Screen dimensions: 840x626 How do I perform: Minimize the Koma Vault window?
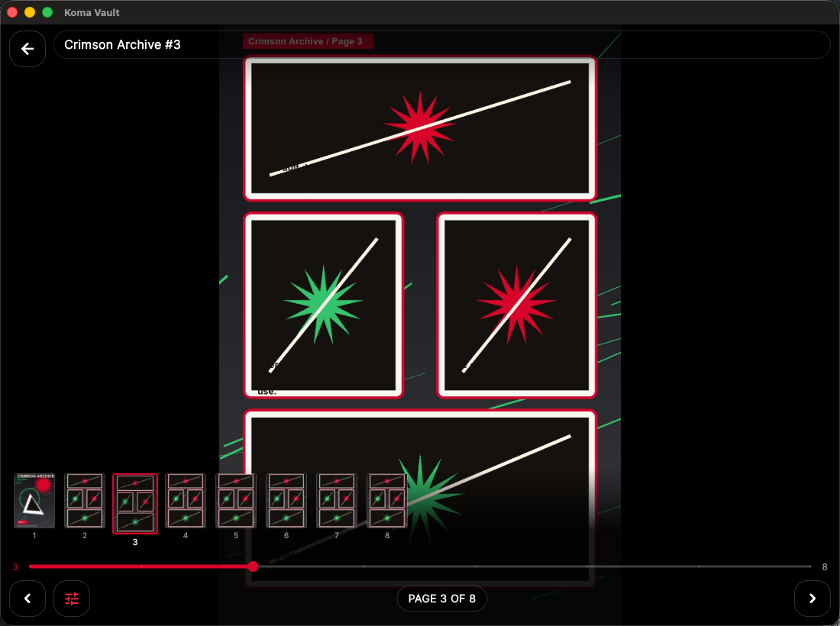[x=30, y=12]
